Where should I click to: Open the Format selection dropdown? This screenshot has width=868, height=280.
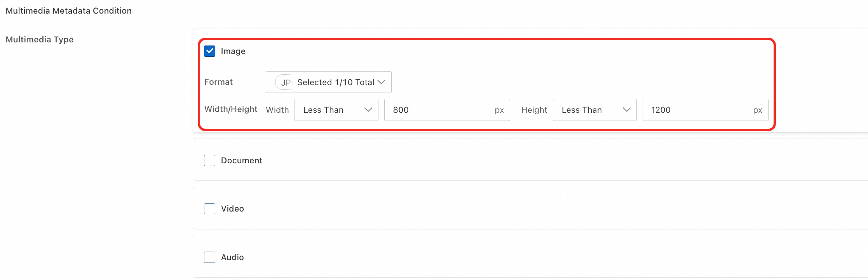click(x=328, y=82)
